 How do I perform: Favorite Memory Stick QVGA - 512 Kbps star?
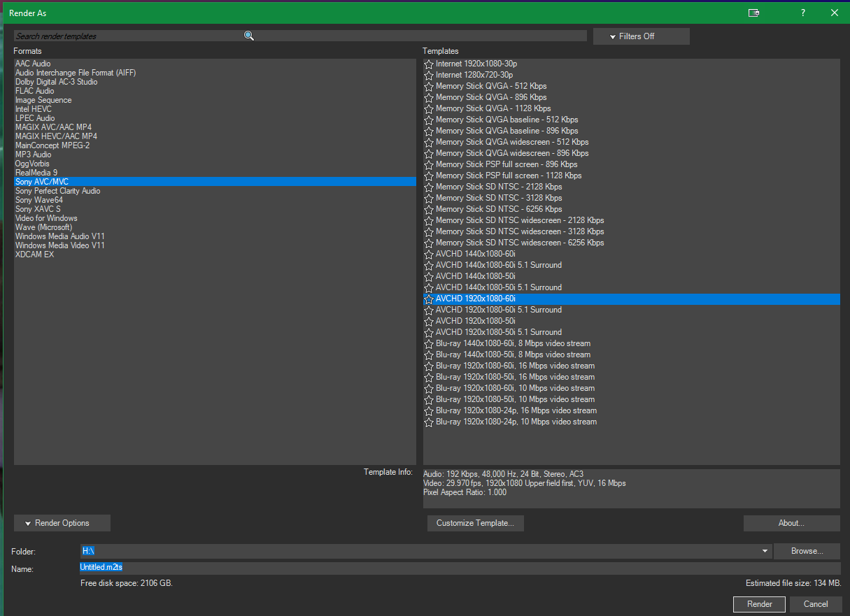[429, 86]
